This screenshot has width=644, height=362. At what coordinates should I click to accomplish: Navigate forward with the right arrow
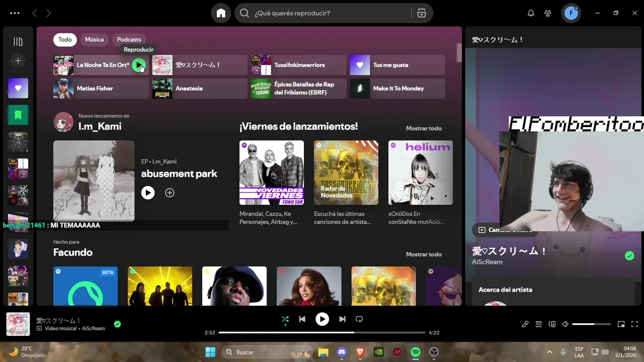(x=49, y=13)
